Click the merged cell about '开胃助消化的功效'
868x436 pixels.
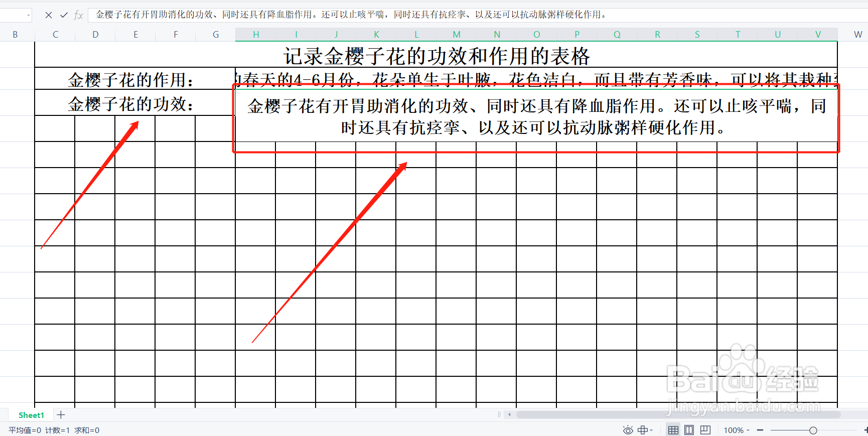tap(536, 117)
